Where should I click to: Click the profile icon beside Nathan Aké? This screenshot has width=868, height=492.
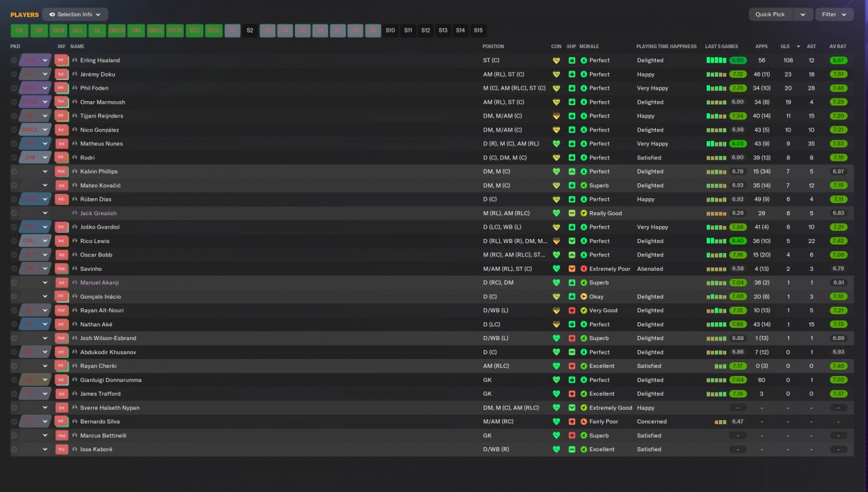pos(75,324)
